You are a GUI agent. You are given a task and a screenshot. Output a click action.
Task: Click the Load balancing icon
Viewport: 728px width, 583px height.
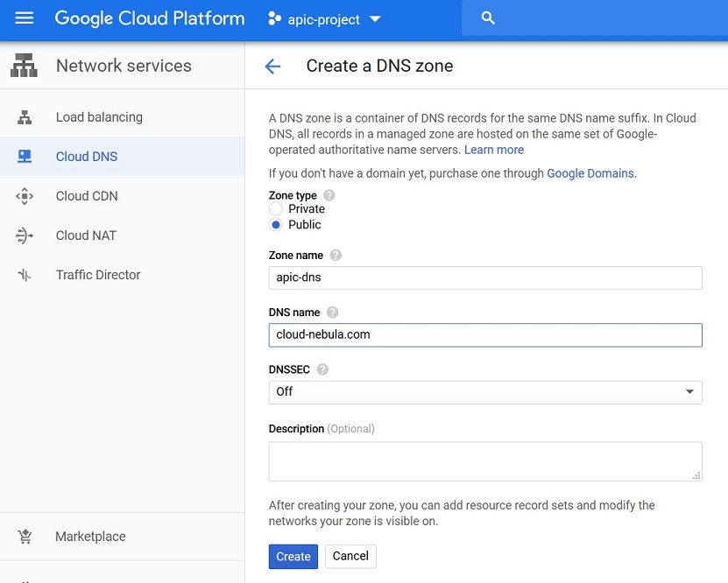point(25,117)
